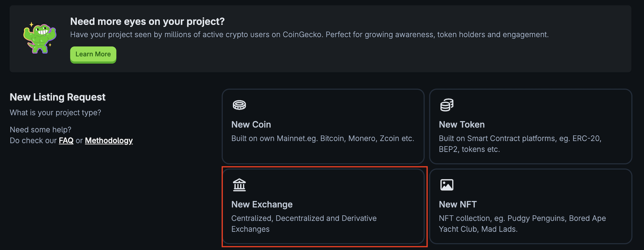Click the picture icon for New NFT
Viewport: 644px width, 250px height.
point(447,185)
